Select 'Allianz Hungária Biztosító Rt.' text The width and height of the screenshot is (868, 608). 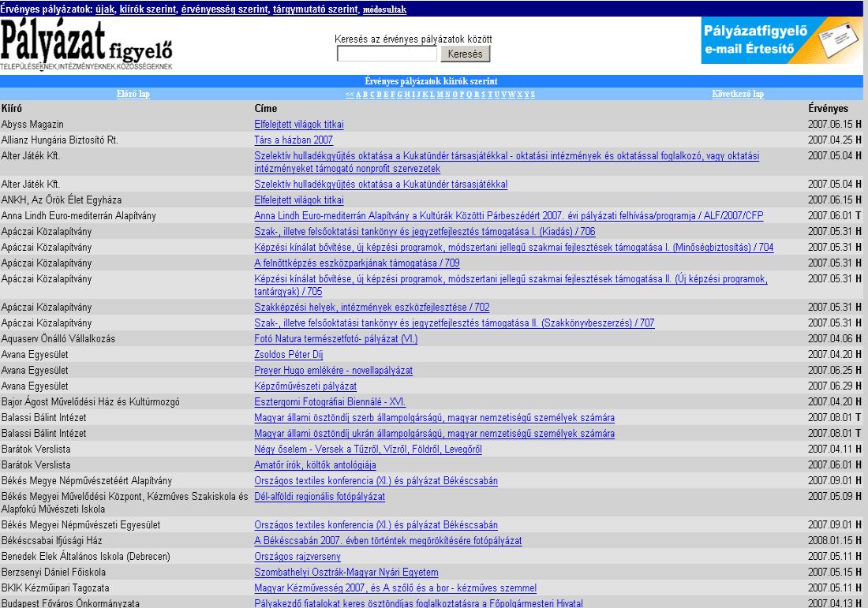[60, 140]
